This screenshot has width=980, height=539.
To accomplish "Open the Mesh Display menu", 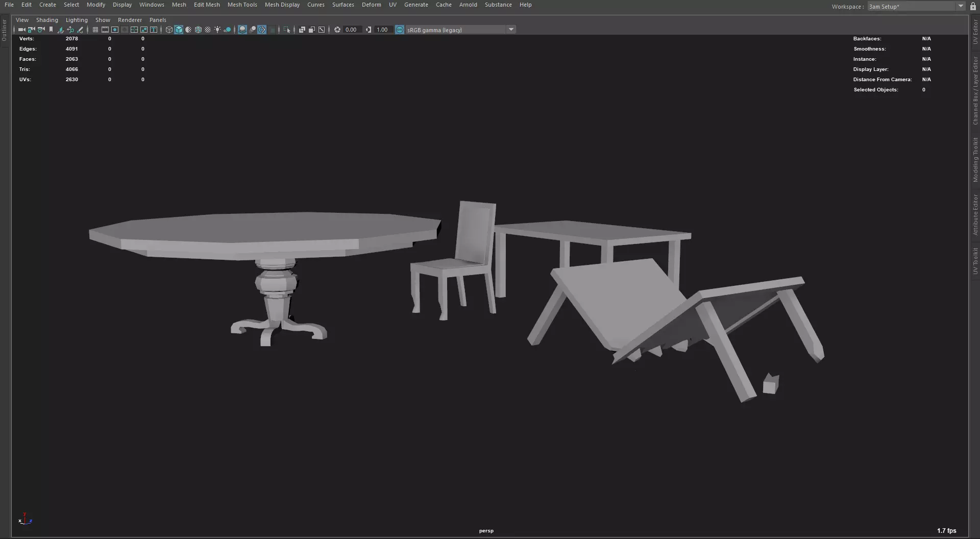I will 282,5.
